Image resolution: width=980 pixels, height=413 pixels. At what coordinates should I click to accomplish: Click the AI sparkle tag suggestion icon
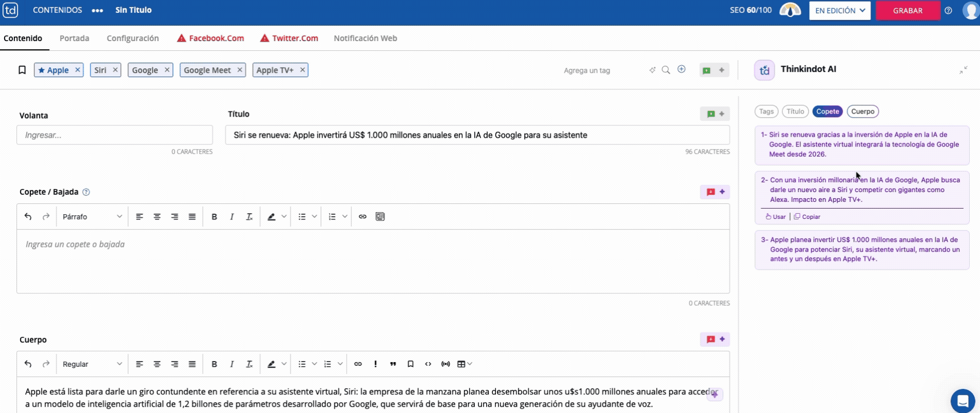click(x=652, y=70)
